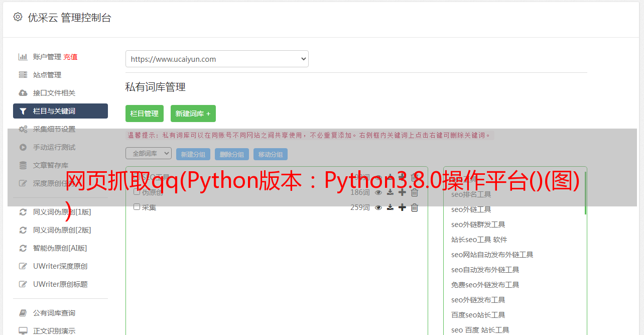This screenshot has height=335, width=644.
Task: Click the 删除分组 button
Action: point(232,154)
